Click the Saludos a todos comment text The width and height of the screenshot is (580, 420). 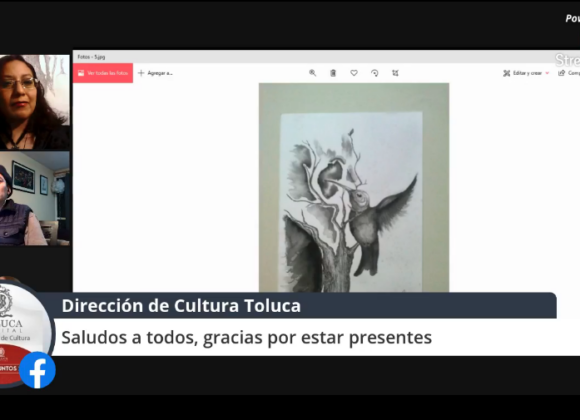coord(246,337)
